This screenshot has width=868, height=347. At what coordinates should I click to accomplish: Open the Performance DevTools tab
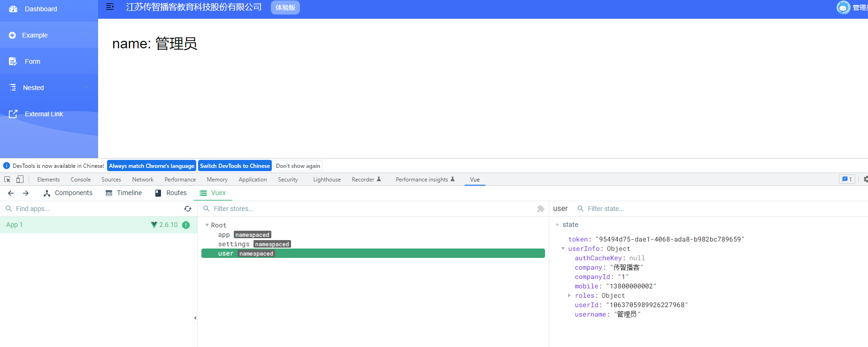point(180,180)
